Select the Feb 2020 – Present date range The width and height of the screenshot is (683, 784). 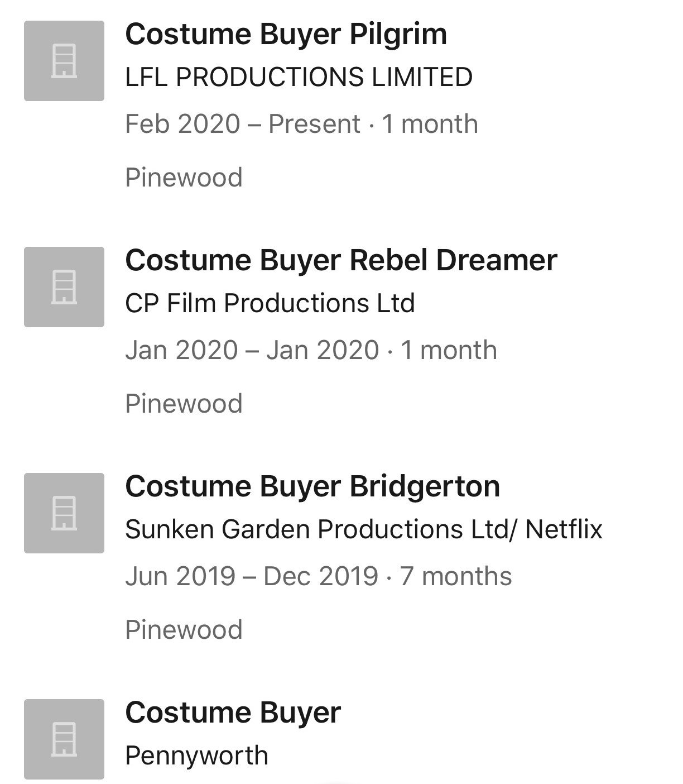(242, 124)
